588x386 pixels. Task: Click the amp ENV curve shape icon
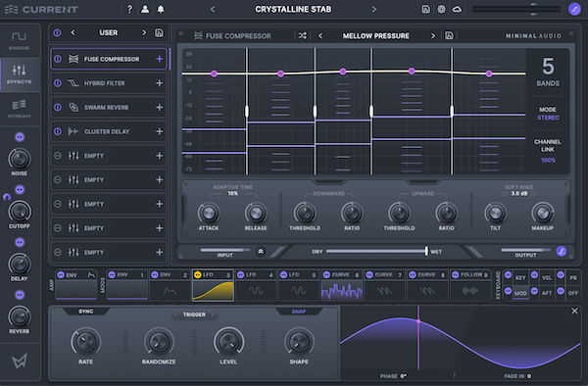click(x=91, y=275)
